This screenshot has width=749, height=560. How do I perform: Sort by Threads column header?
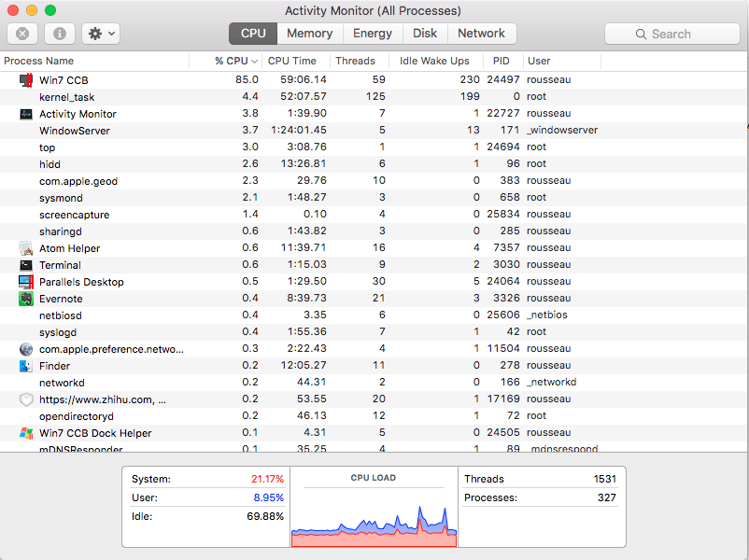359,61
